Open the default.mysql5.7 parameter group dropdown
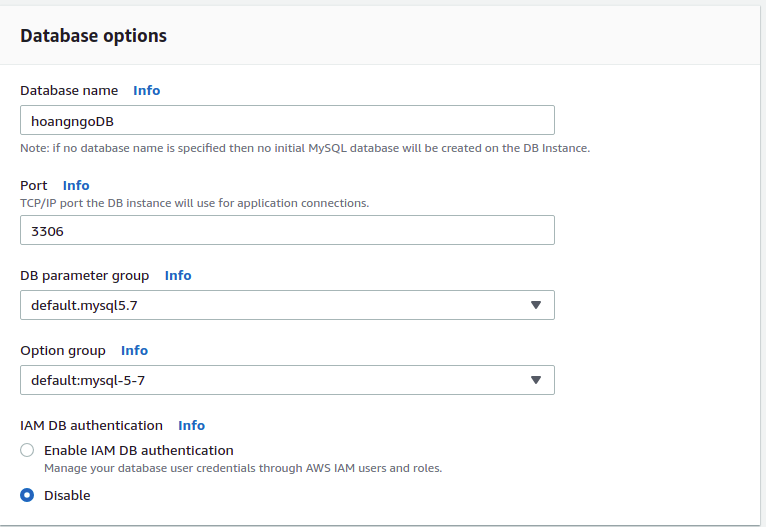This screenshot has width=766, height=527. coord(287,305)
